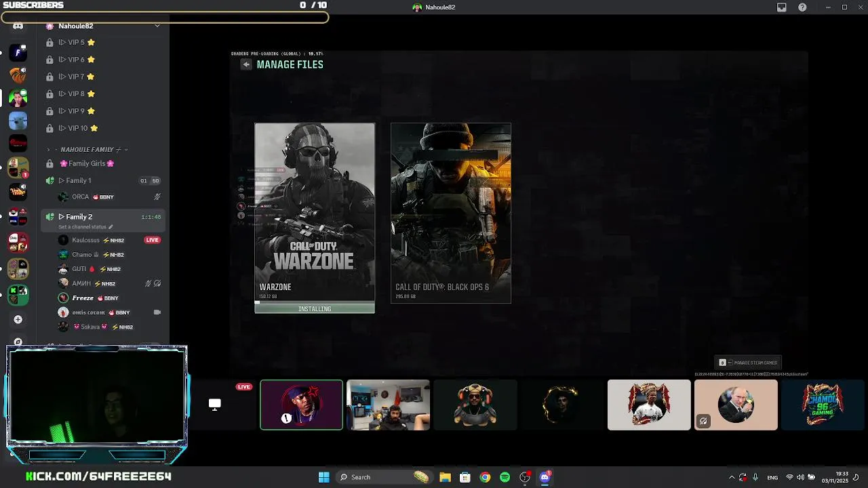Open the Discord inbox icon

point(782,7)
